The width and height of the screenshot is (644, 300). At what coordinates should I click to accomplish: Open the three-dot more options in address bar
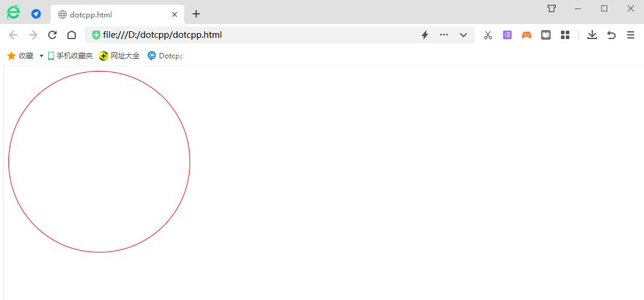click(444, 35)
